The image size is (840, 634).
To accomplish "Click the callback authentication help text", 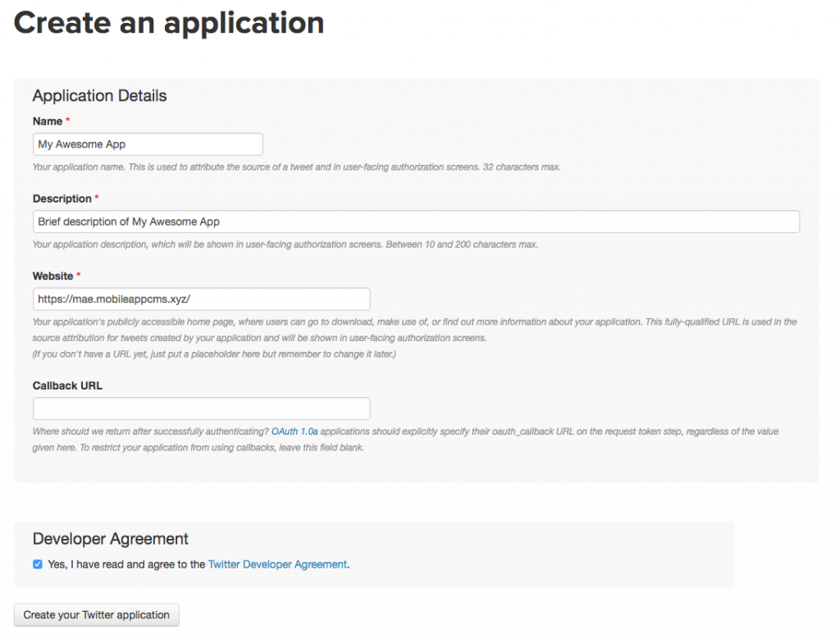I will (x=405, y=439).
